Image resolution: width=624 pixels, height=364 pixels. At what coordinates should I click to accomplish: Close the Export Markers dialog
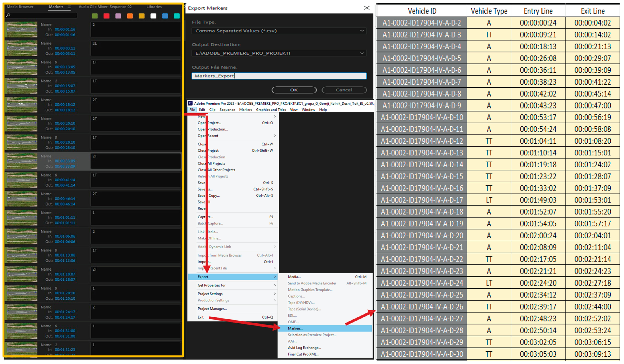coord(367,8)
